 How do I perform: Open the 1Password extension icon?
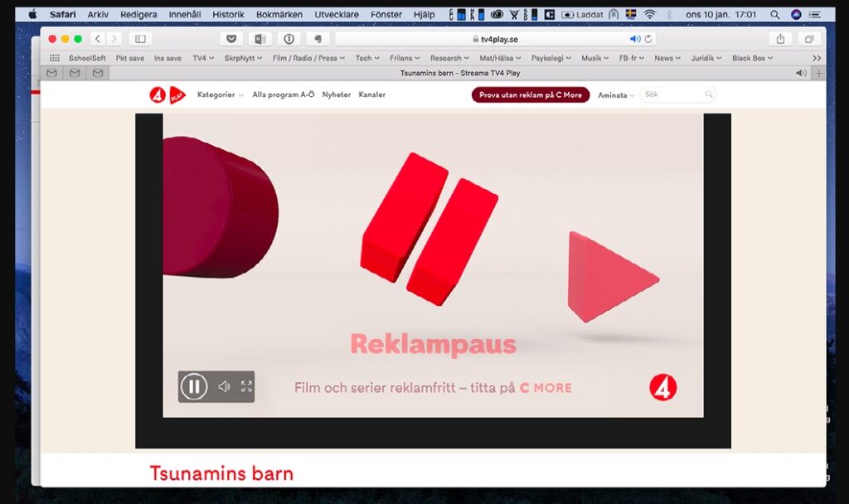289,39
